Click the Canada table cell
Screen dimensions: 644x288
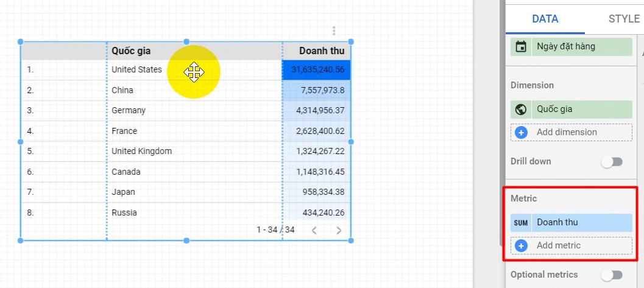(126, 172)
